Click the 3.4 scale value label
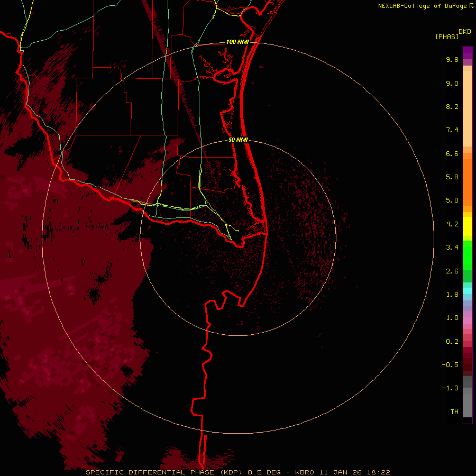Viewport: 476px width, 476px height. 452,248
